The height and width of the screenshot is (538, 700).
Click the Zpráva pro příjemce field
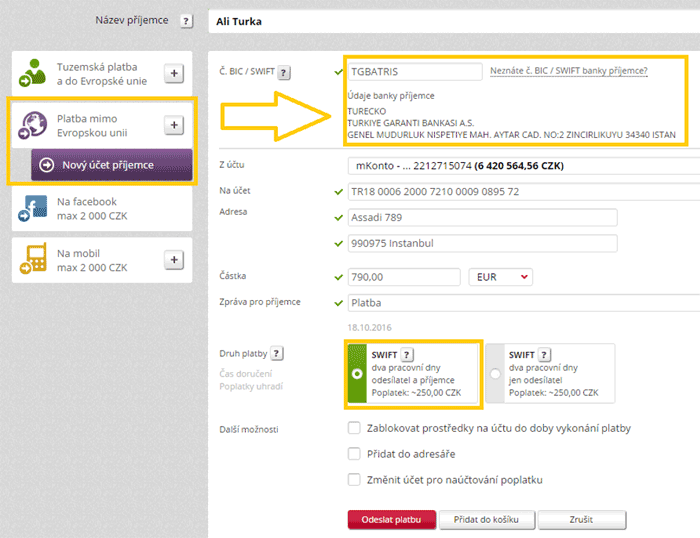524,303
